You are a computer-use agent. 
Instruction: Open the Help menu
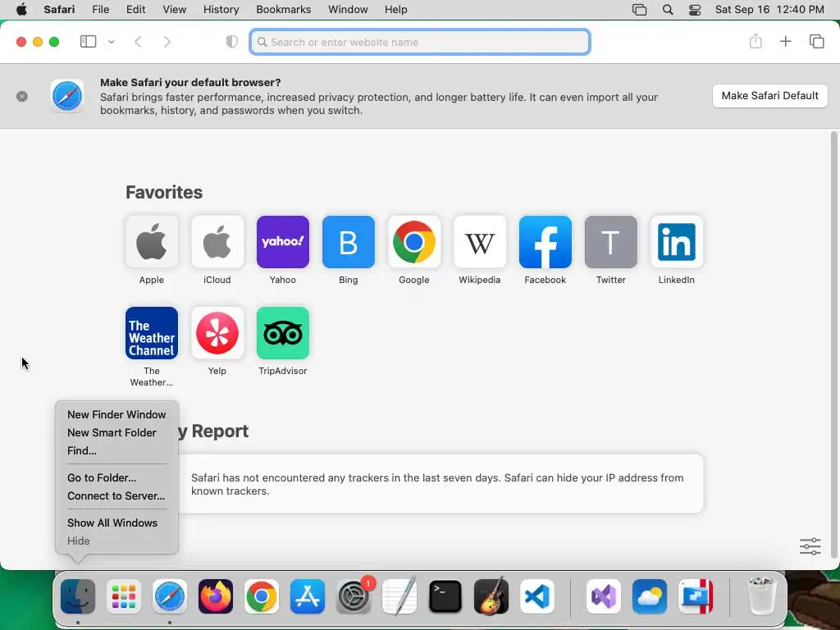click(396, 10)
